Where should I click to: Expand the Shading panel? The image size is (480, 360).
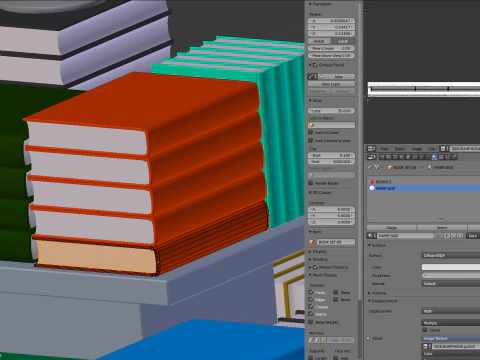click(310, 259)
